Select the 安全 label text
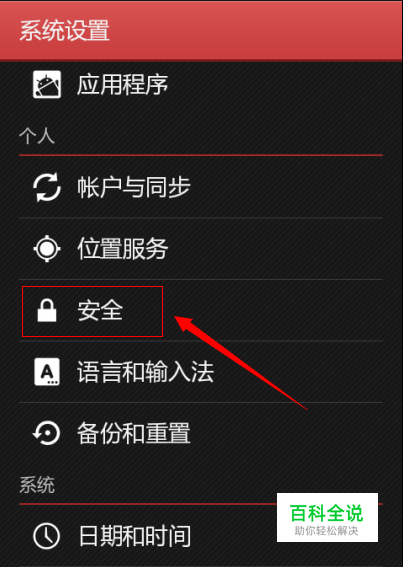The image size is (403, 567). (x=100, y=311)
